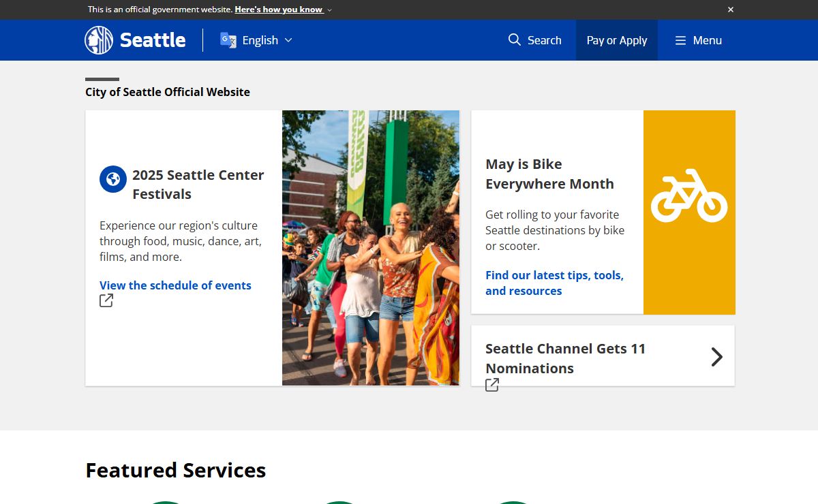The image size is (818, 504).
Task: Open the Pay or Apply menu
Action: 617,40
